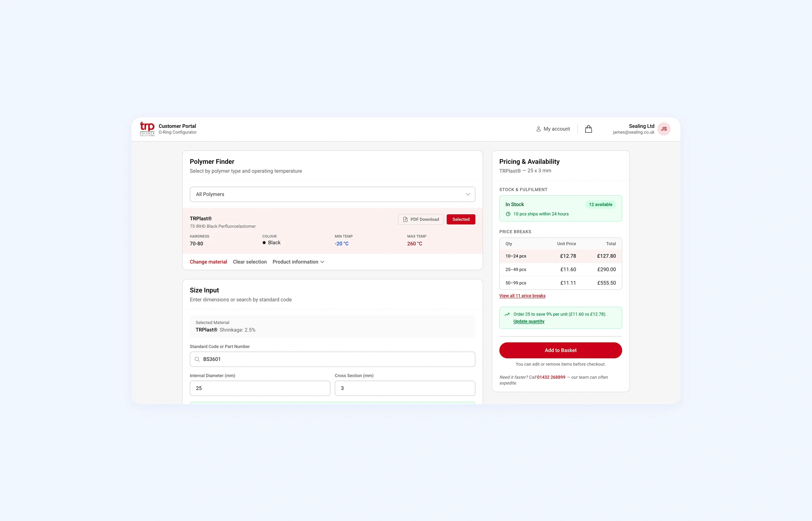Click the TRP Polymer Solutions logo
This screenshot has height=521, width=812.
coord(147,129)
